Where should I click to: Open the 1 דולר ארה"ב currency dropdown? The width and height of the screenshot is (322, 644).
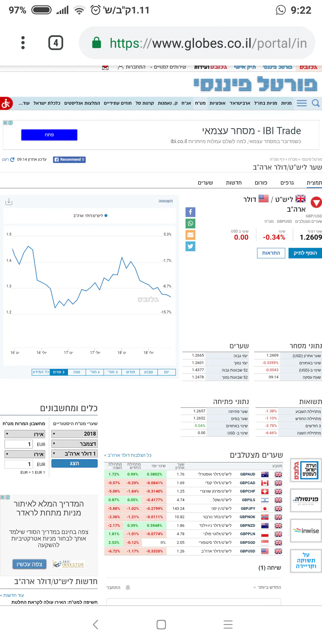(x=75, y=454)
